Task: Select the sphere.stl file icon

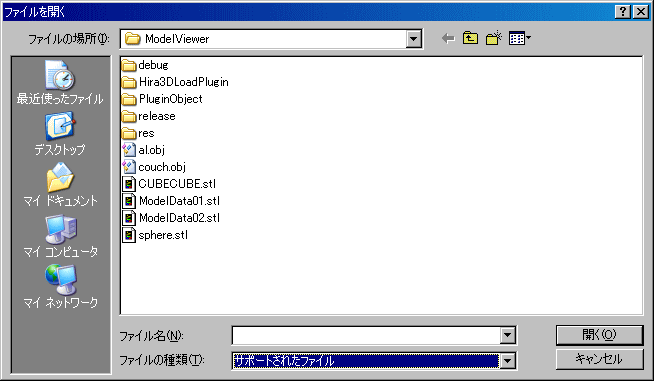Action: click(x=129, y=235)
